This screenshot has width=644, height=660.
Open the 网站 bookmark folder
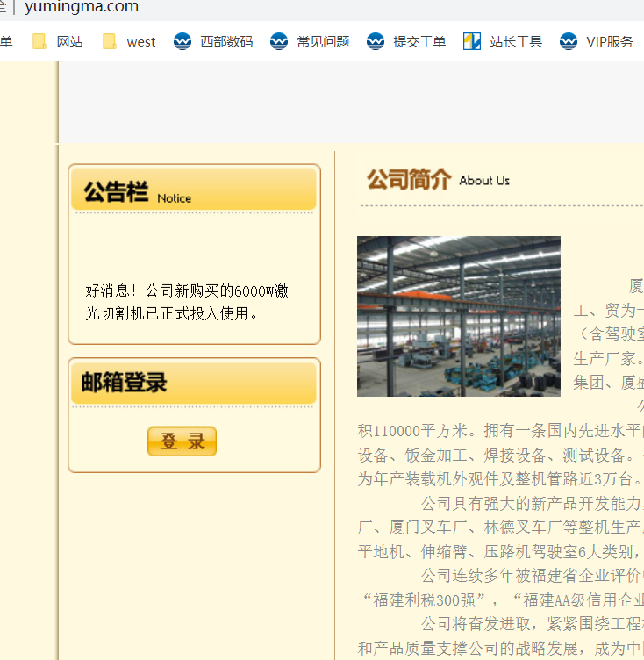[x=58, y=41]
